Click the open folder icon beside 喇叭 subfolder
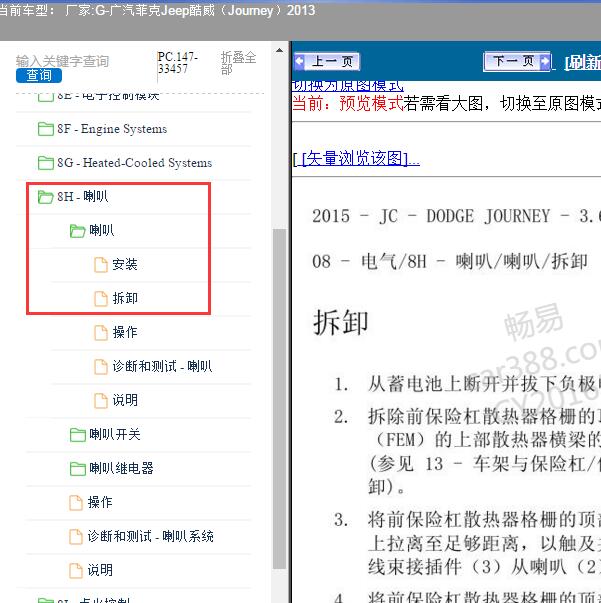This screenshot has width=601, height=603. [78, 231]
